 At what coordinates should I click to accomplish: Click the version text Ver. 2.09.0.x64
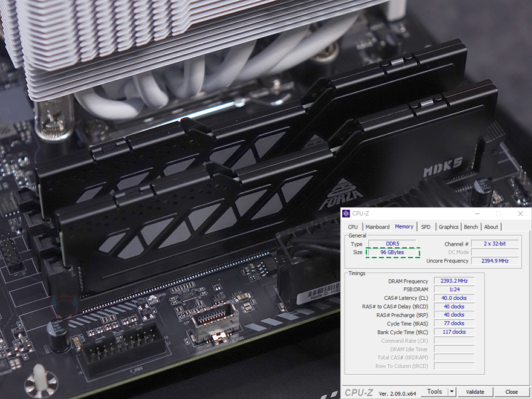click(x=397, y=394)
